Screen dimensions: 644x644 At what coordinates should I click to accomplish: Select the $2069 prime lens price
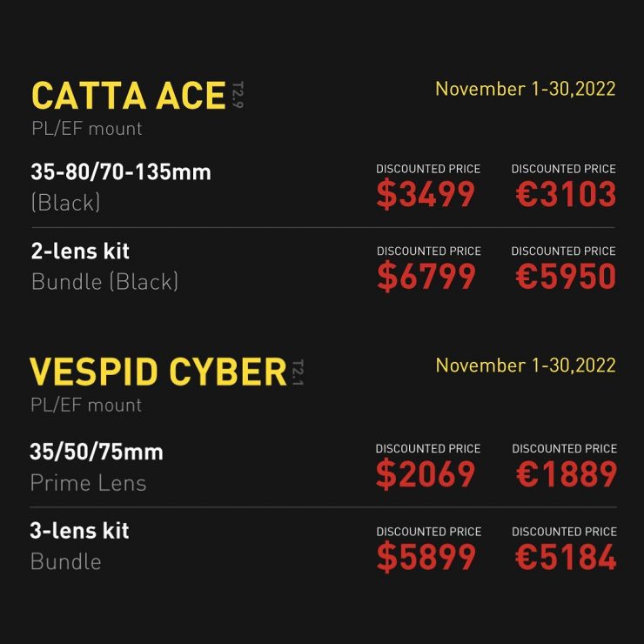point(426,474)
